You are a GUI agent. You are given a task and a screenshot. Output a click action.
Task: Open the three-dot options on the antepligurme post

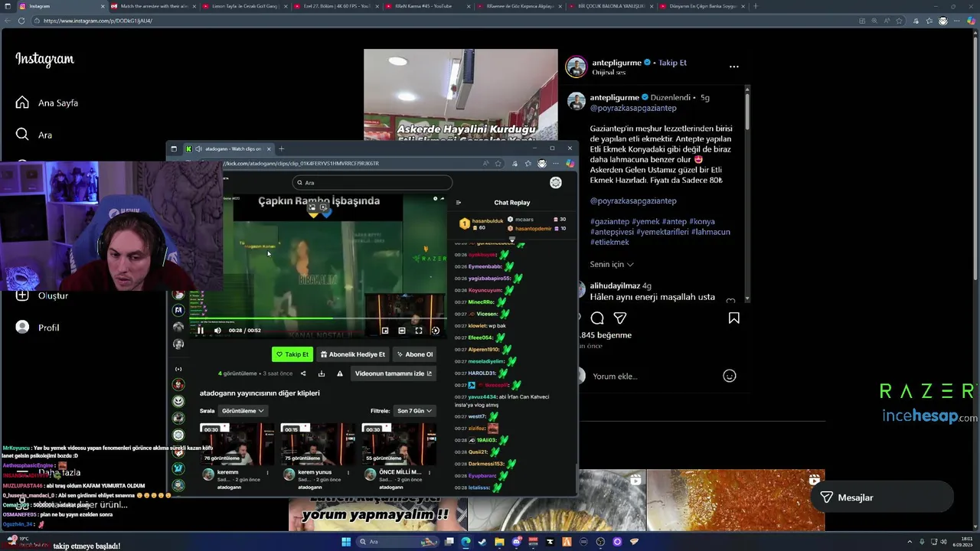click(x=733, y=67)
